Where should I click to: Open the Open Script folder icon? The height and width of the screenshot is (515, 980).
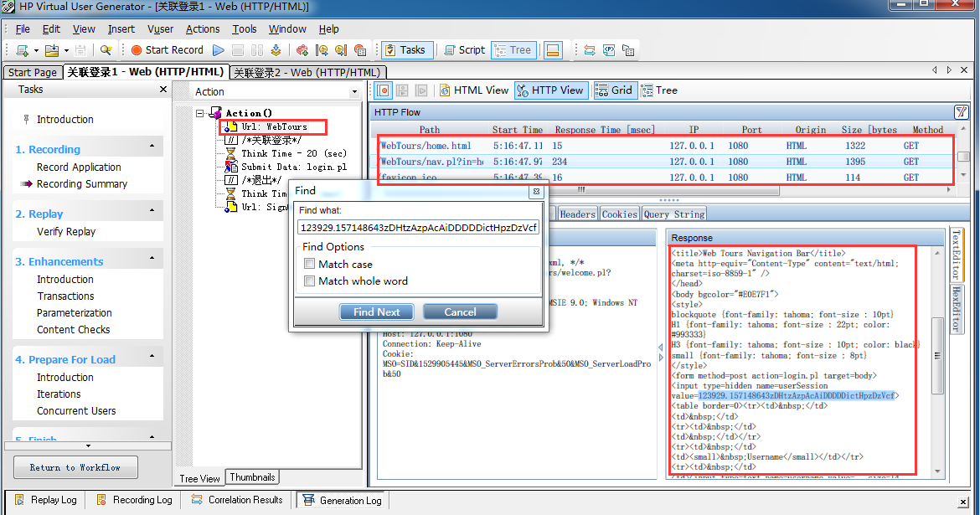[52, 50]
